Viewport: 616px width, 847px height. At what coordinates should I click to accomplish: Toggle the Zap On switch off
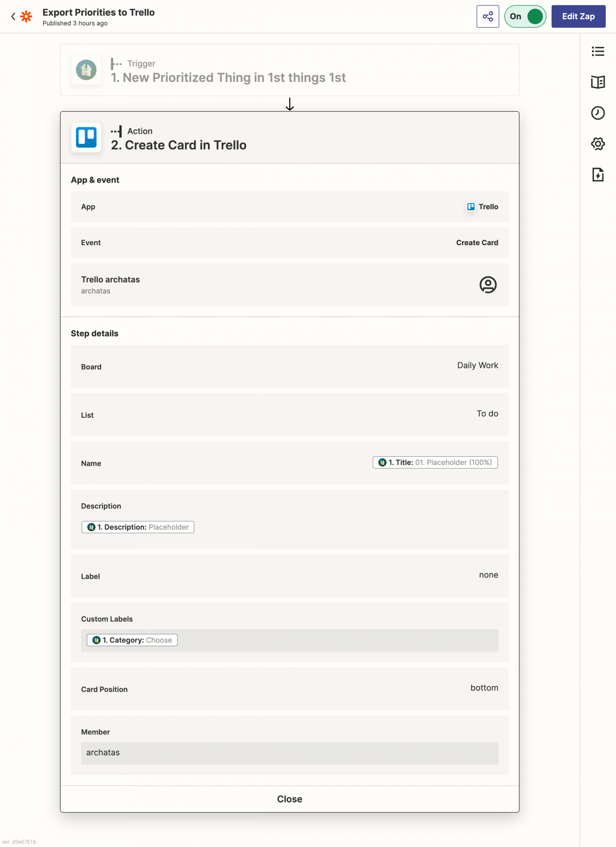(525, 16)
